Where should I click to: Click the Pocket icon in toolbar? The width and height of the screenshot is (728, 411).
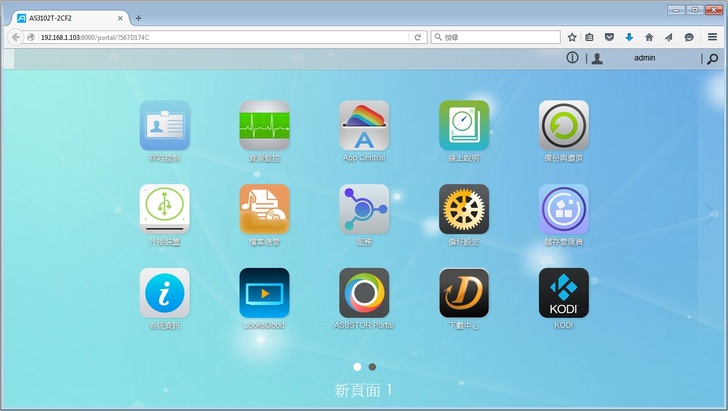609,37
